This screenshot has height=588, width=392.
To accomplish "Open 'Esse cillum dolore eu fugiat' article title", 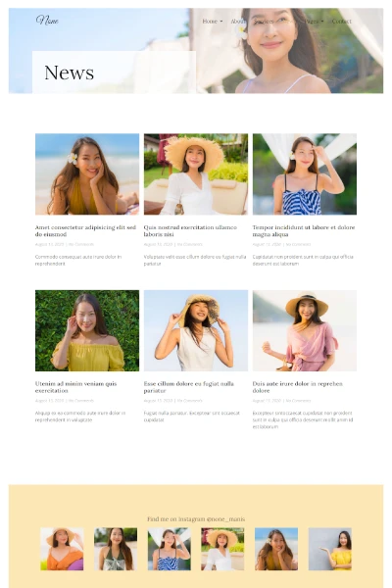I will tap(189, 387).
